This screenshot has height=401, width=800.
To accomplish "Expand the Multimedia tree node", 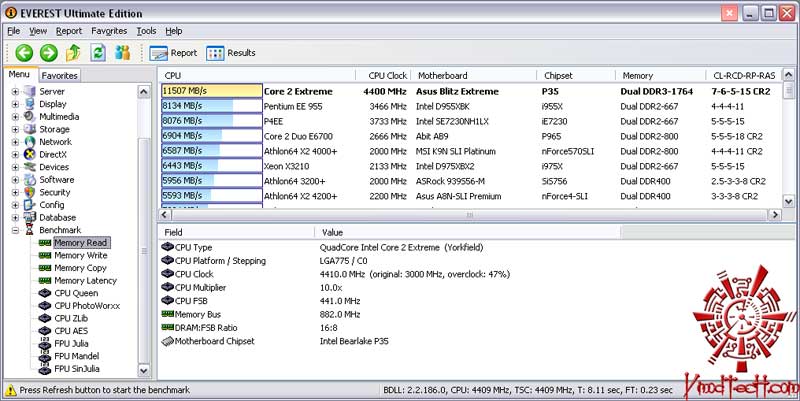I will tap(15, 117).
